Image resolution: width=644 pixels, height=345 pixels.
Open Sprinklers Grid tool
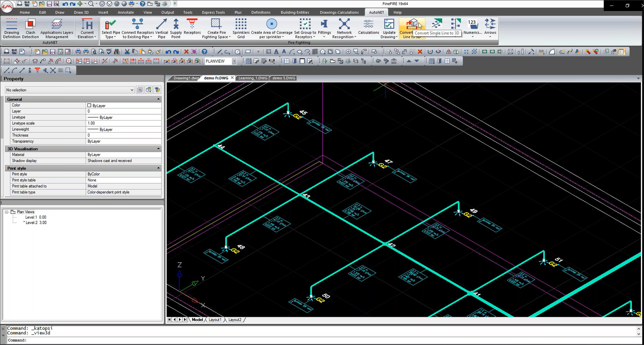pos(241,29)
